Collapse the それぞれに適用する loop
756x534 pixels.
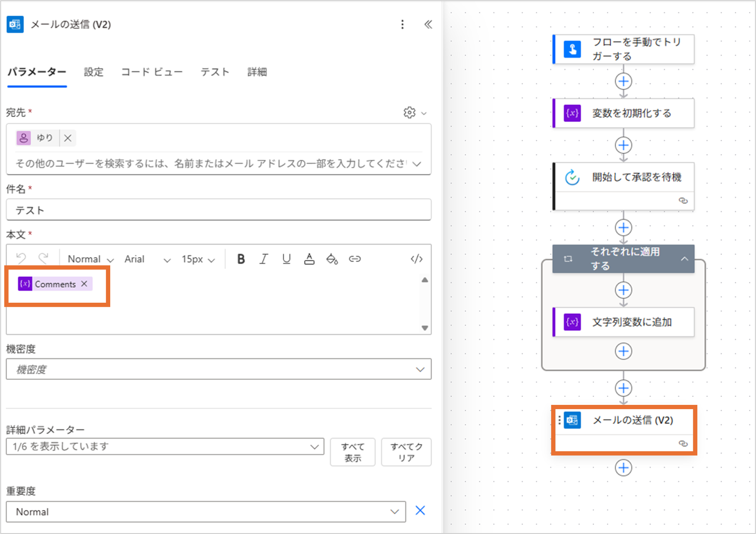684,259
